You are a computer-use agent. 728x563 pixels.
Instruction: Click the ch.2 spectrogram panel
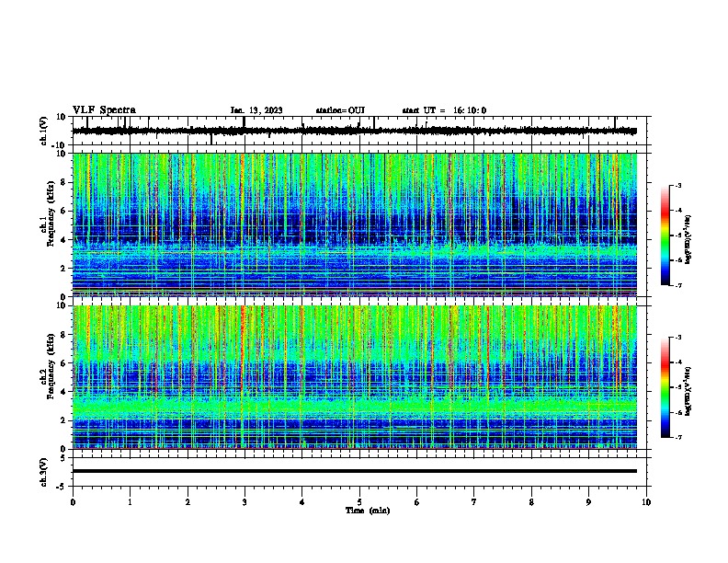(x=354, y=377)
